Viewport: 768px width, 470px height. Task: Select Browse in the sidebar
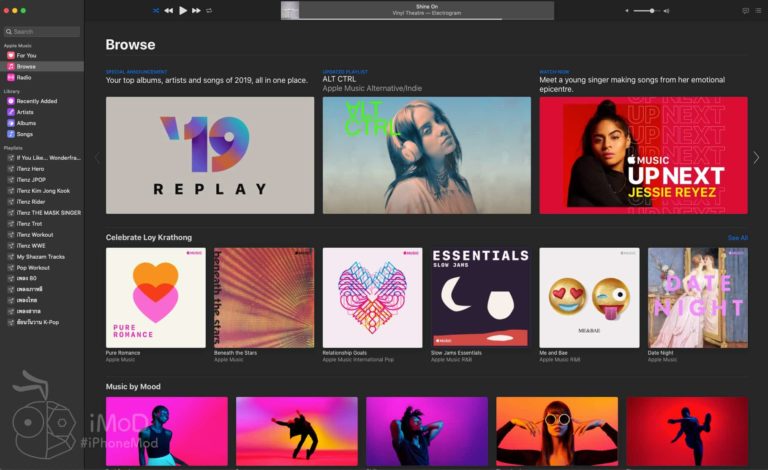point(42,66)
